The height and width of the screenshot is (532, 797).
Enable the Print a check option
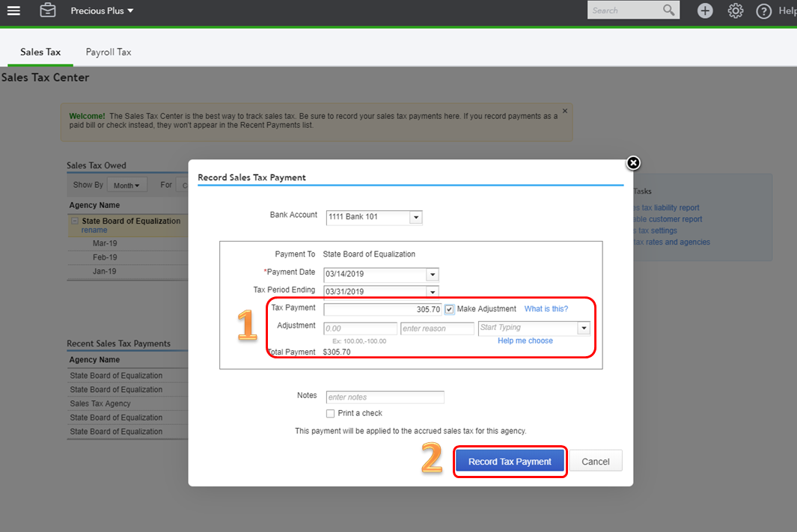[330, 413]
